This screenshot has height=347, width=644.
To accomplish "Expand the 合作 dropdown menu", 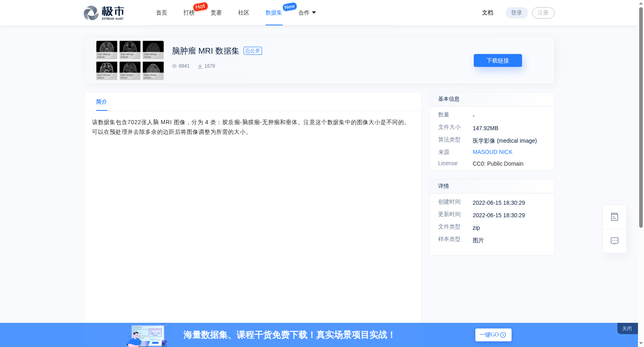I will (x=307, y=13).
